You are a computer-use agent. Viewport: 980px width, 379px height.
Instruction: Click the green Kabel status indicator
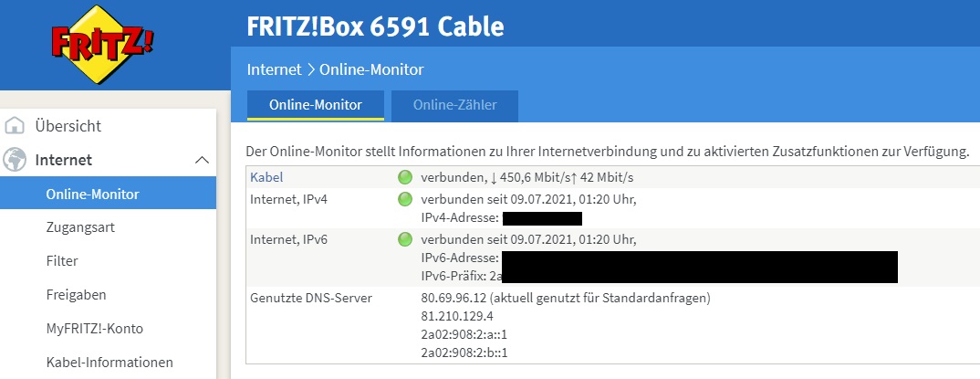[405, 177]
